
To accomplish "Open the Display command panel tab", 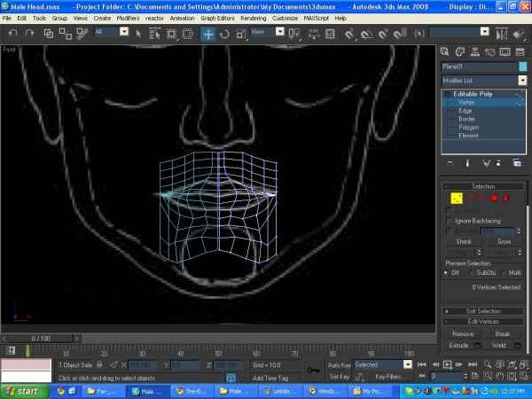I will [505, 51].
